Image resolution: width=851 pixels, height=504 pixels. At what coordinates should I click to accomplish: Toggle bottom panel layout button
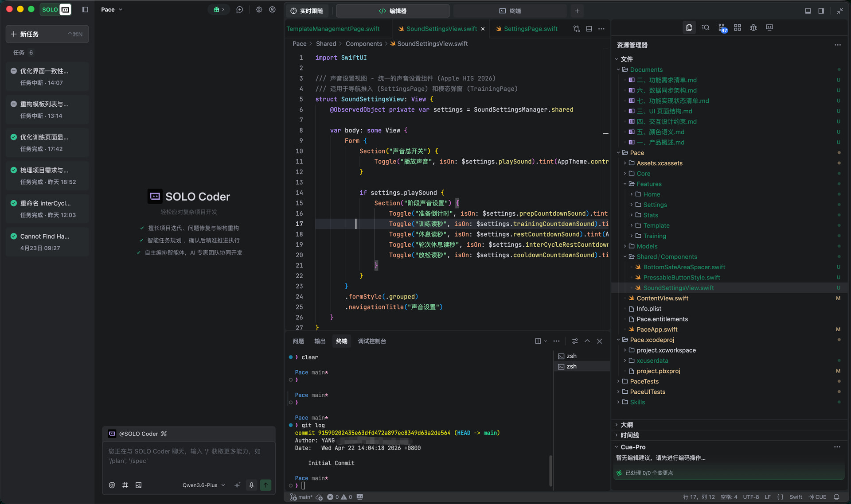808,11
